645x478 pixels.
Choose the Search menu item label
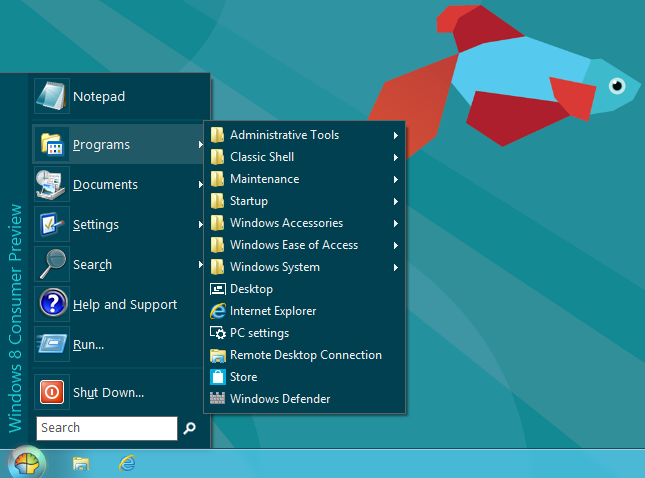tap(93, 265)
